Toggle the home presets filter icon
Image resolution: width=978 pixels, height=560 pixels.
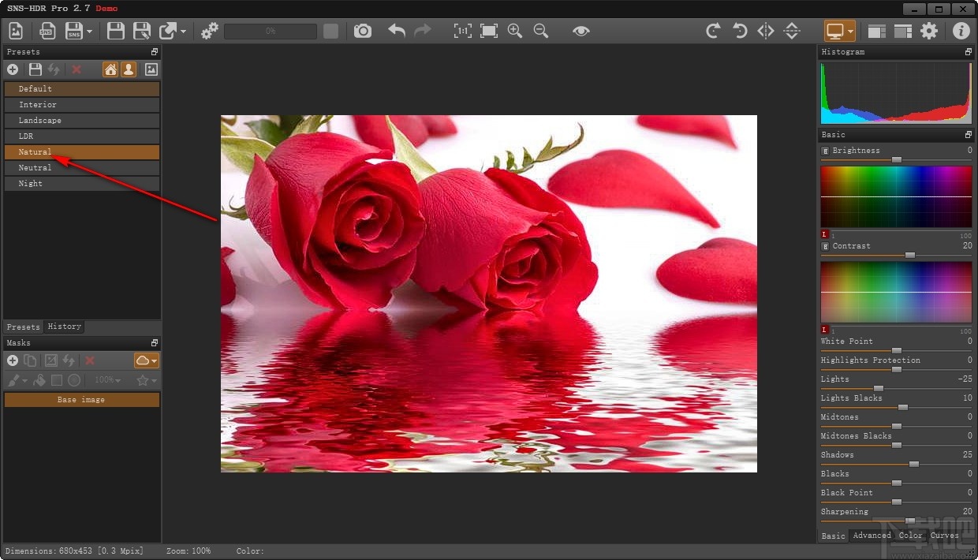(110, 69)
